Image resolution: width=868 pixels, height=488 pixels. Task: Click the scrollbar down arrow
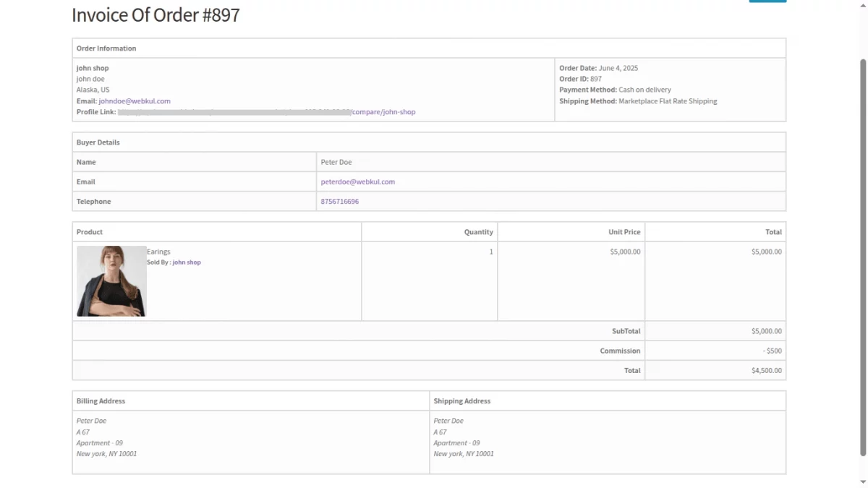click(x=863, y=483)
